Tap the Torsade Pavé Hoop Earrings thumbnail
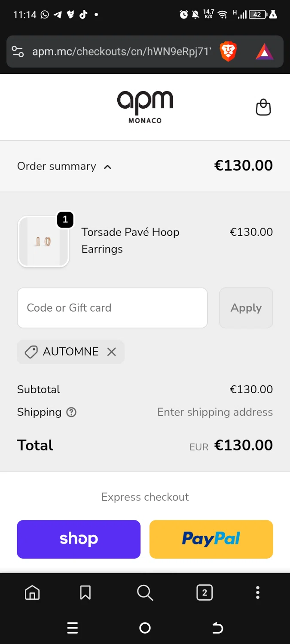Image resolution: width=290 pixels, height=644 pixels. [43, 242]
